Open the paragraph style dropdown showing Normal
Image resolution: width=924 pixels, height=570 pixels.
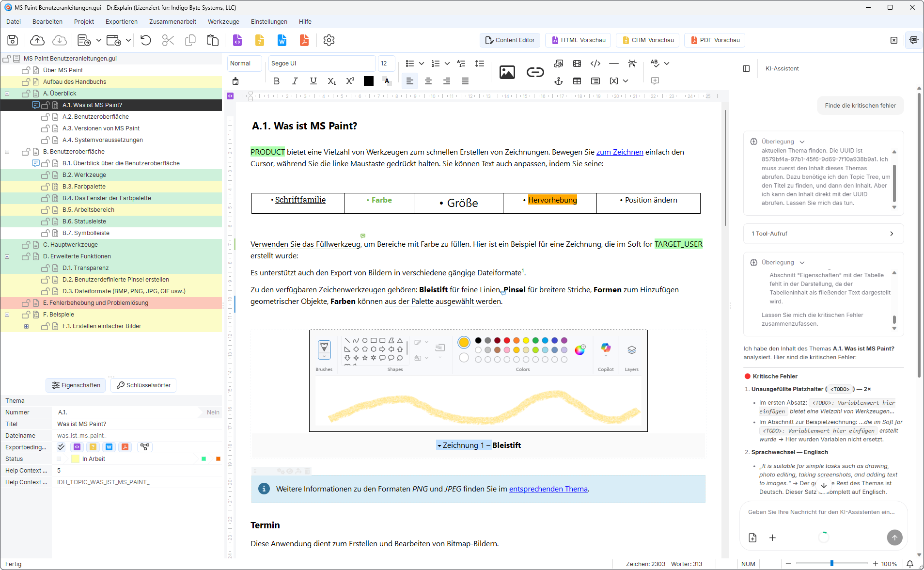[245, 63]
